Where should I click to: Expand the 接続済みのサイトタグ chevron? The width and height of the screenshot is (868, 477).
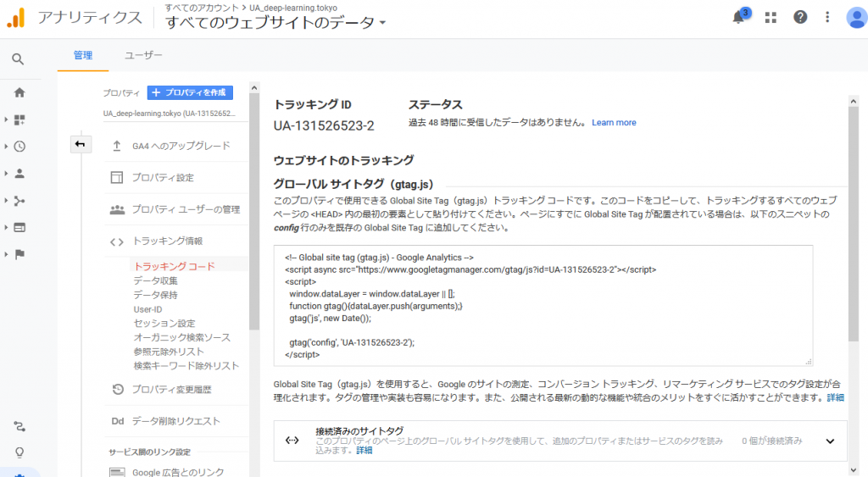(830, 441)
